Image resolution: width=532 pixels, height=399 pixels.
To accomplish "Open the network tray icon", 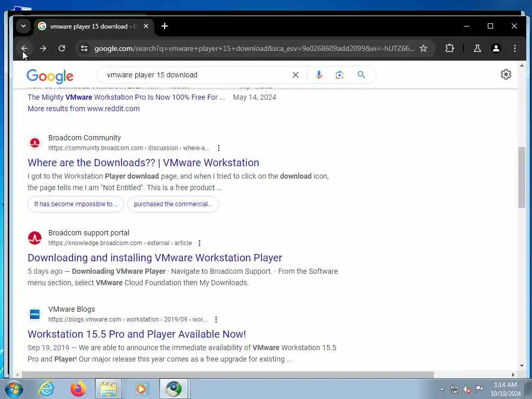I will click(454, 390).
